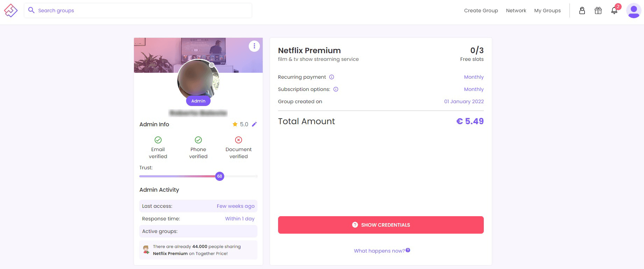This screenshot has width=644, height=269.
Task: Click the Netflix Premium group title
Action: [309, 50]
